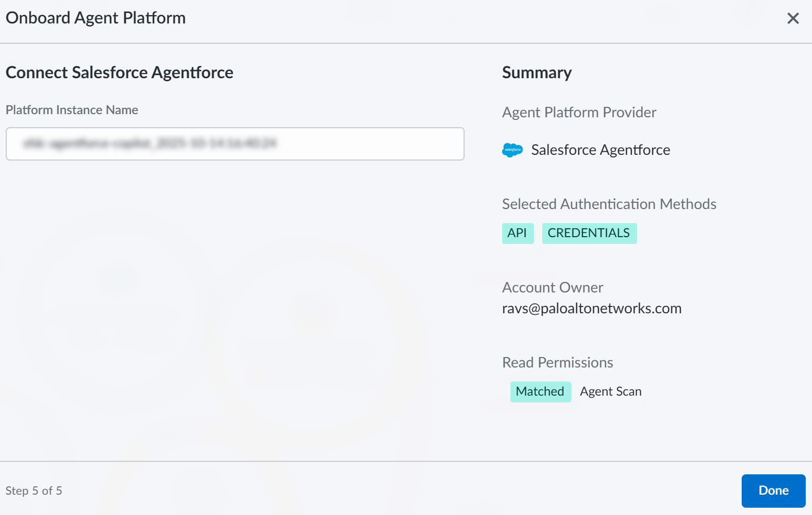Click the Onboard Agent Platform title

[x=96, y=18]
